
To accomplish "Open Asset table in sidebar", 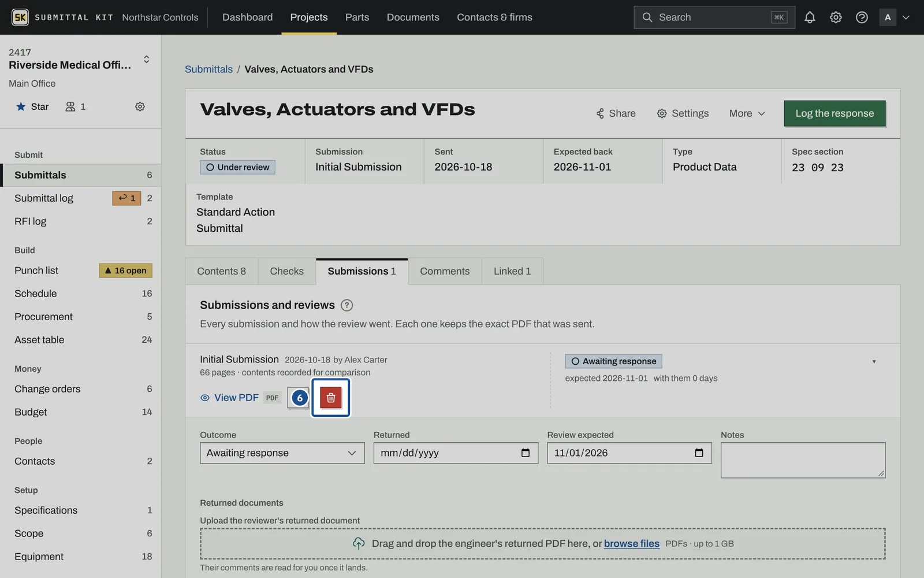I will [x=81, y=340].
